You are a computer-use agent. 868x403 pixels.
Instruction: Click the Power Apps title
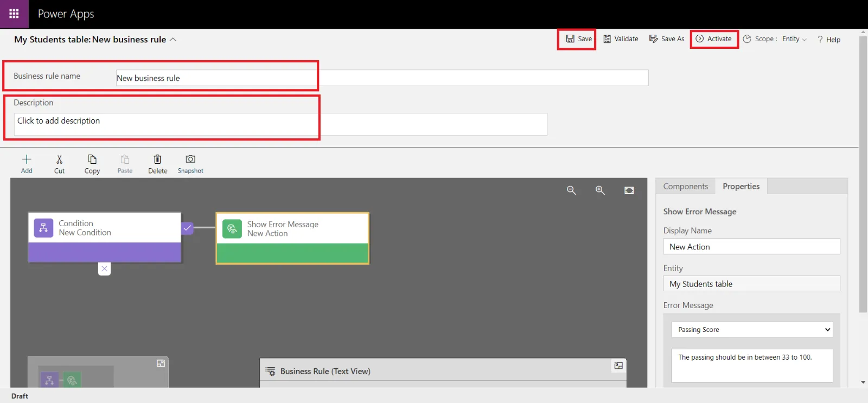point(66,14)
